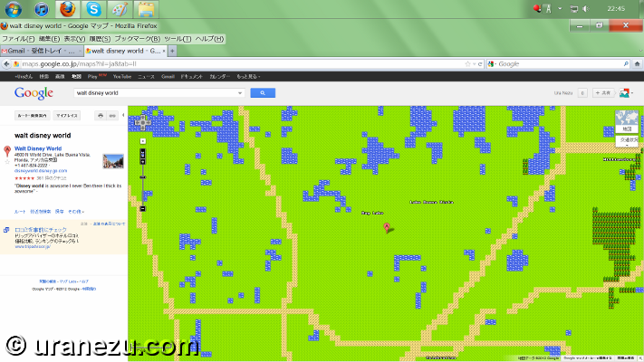Click Gmail in the Google bar
This screenshot has height=362, width=644.
[x=168, y=76]
